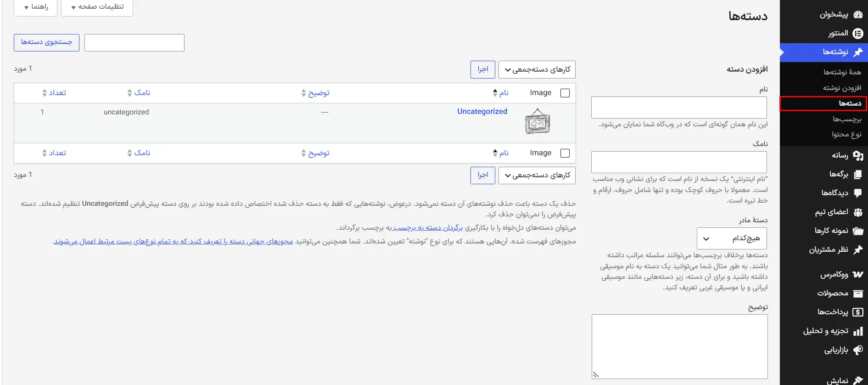Tick the select-all checkbox in table header

565,93
